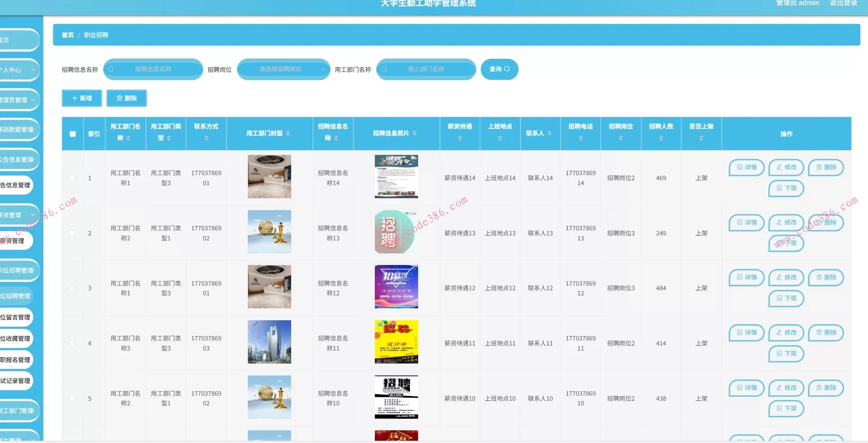Click 退出登录 in the header

[x=843, y=3]
